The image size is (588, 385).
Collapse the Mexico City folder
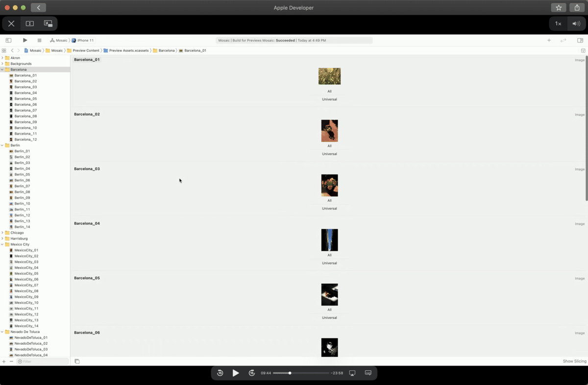click(x=2, y=244)
